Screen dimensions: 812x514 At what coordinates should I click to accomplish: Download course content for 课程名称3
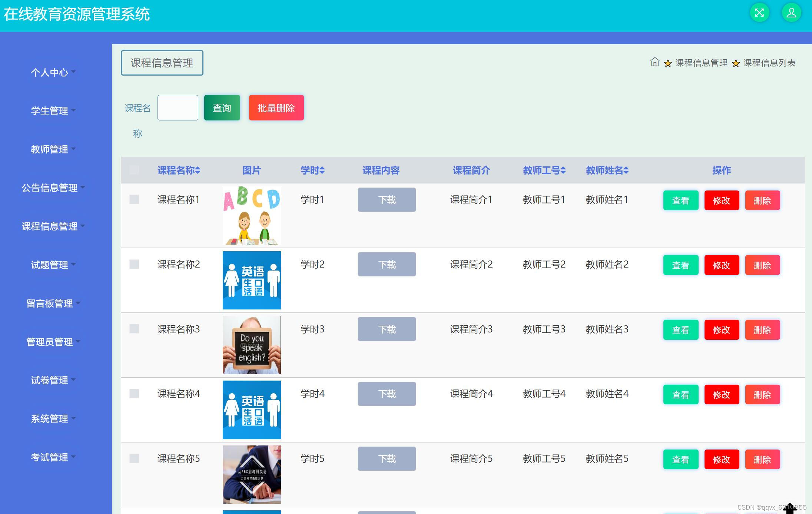click(x=387, y=329)
